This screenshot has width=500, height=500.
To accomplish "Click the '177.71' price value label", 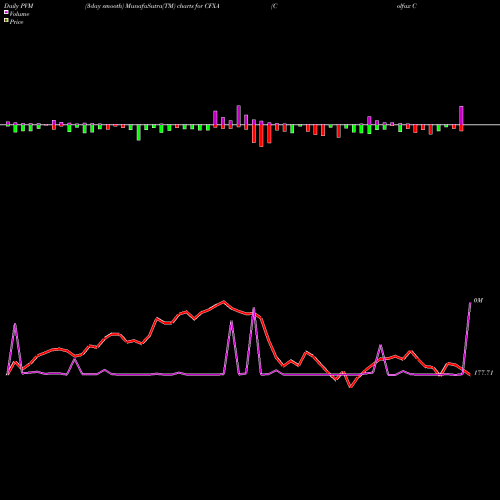I will click(483, 373).
